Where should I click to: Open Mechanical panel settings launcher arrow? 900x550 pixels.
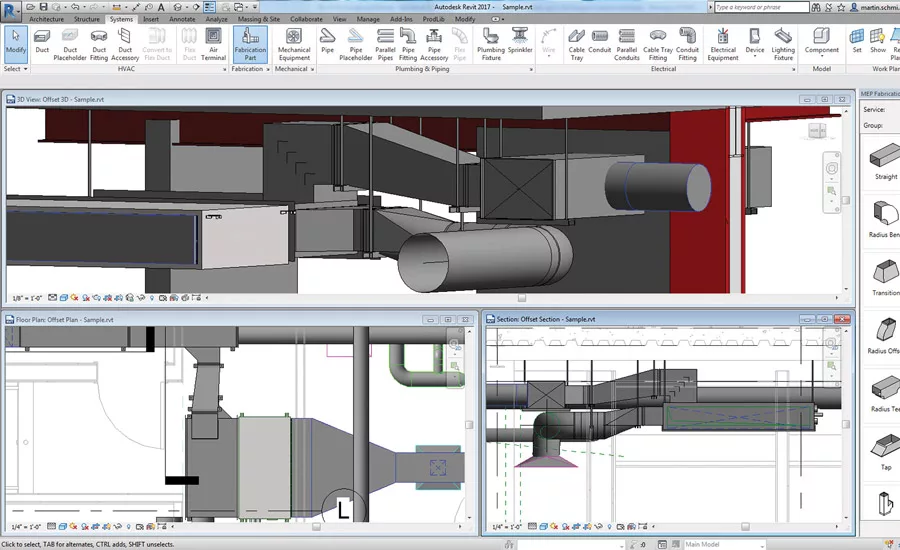pos(312,69)
